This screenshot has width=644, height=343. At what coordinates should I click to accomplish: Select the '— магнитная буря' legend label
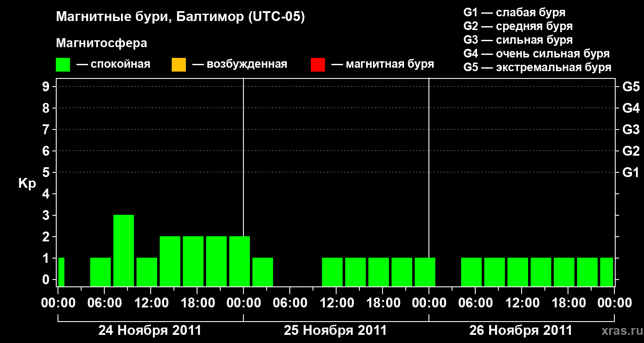pos(383,64)
